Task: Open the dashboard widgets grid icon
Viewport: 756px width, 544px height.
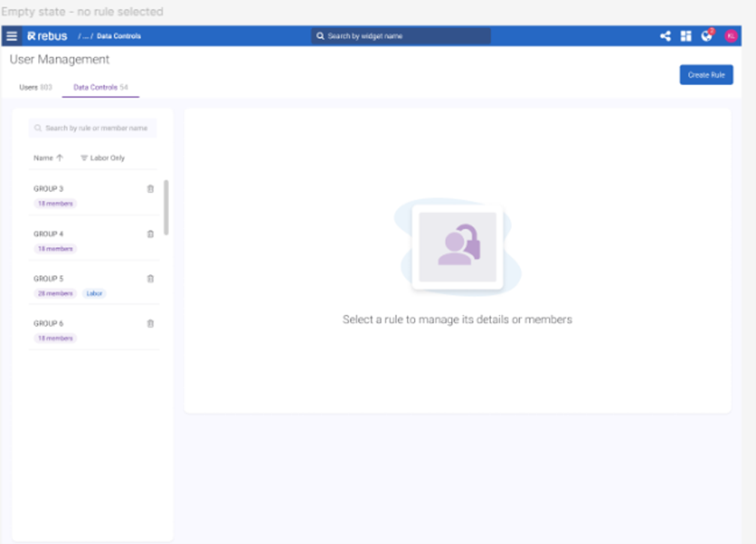Action: 686,36
